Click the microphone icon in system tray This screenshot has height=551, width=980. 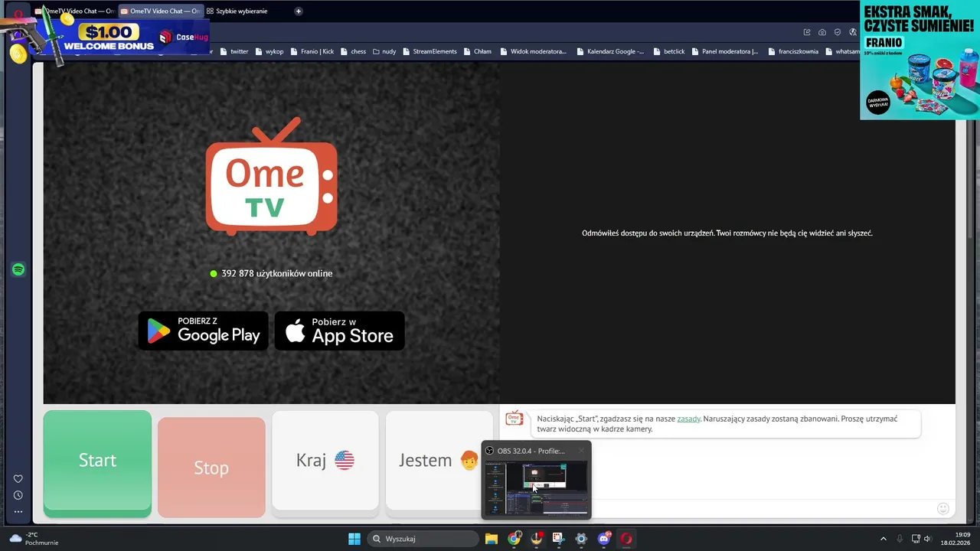coord(900,539)
